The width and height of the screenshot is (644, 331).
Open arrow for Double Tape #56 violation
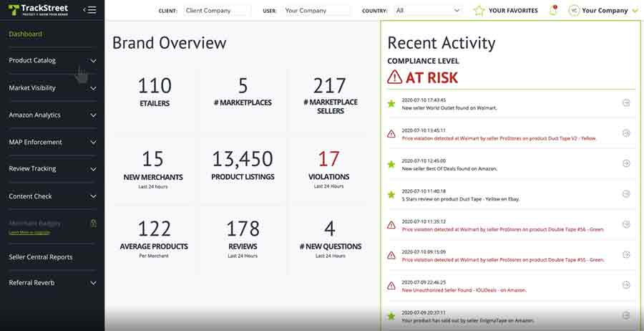pos(626,224)
